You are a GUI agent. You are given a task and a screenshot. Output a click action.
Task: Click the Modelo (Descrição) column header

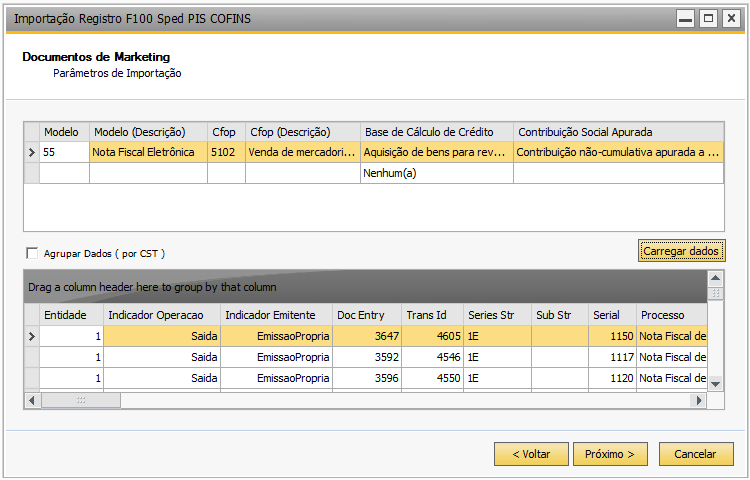tap(148, 132)
